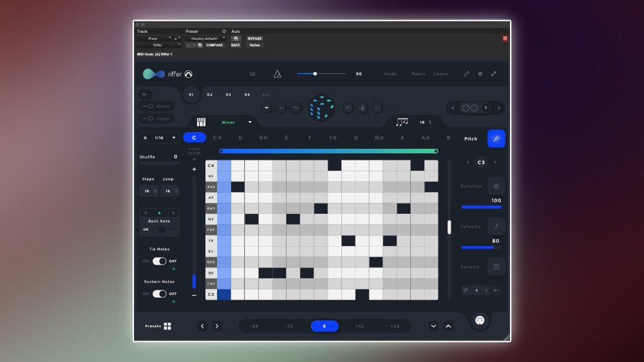The image size is (644, 362).
Task: Open the pencil edit tool
Action: (x=466, y=74)
